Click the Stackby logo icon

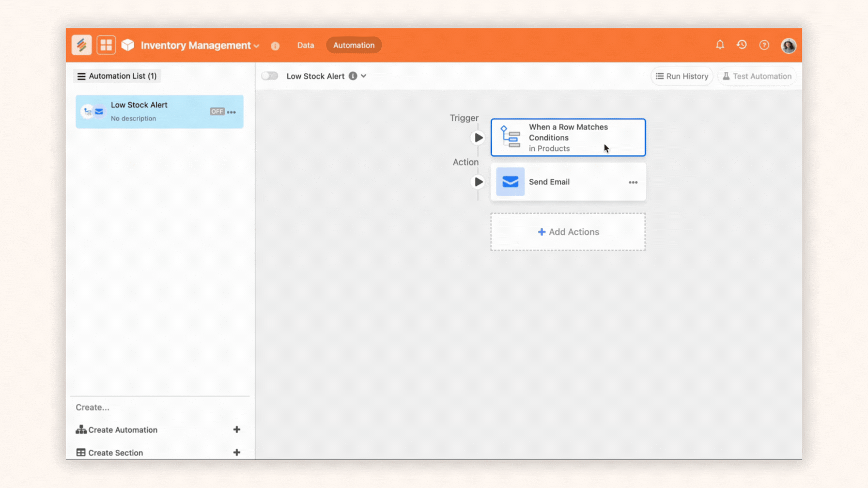pos(82,45)
